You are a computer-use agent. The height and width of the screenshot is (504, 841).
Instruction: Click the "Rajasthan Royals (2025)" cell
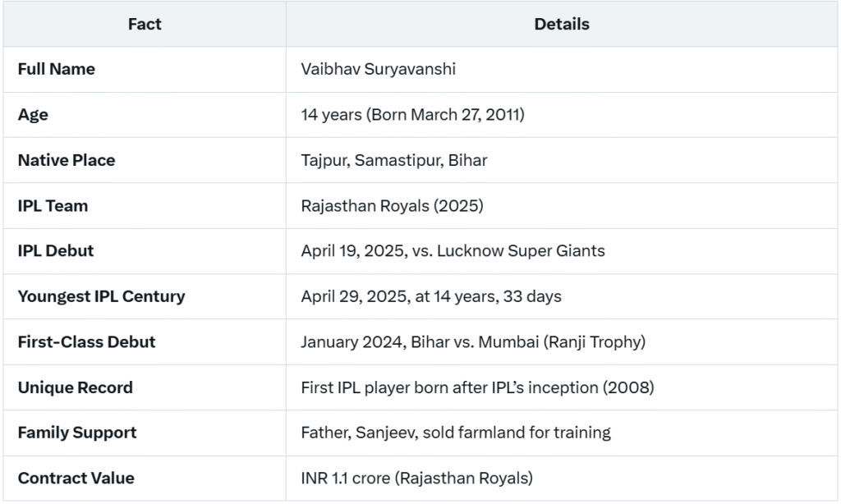392,206
